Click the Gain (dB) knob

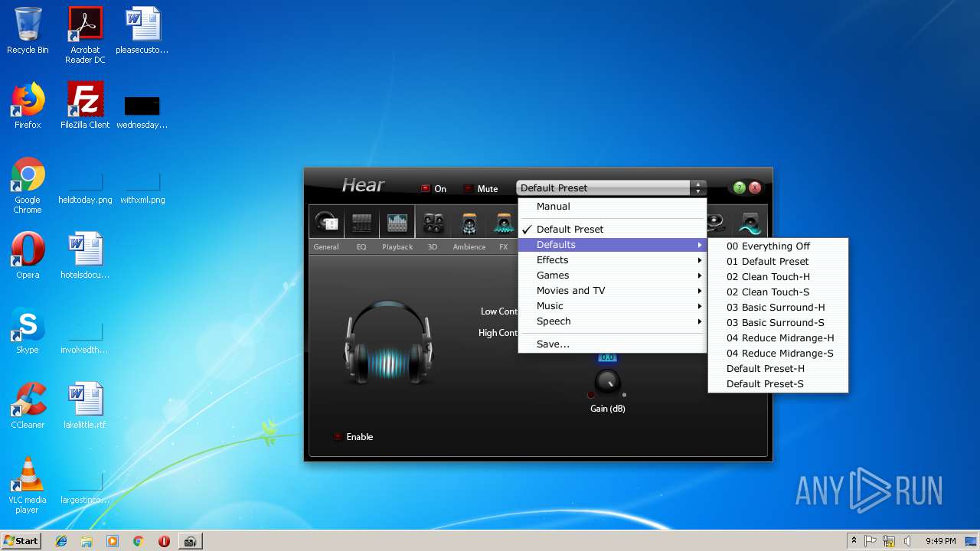607,382
